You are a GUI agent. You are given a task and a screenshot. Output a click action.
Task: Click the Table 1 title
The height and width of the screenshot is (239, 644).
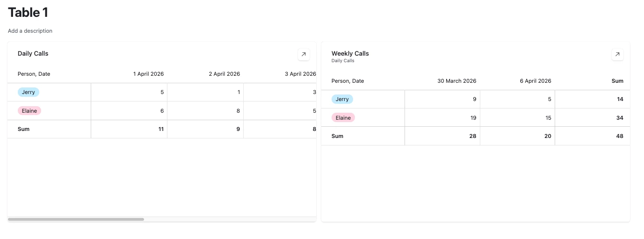click(28, 13)
